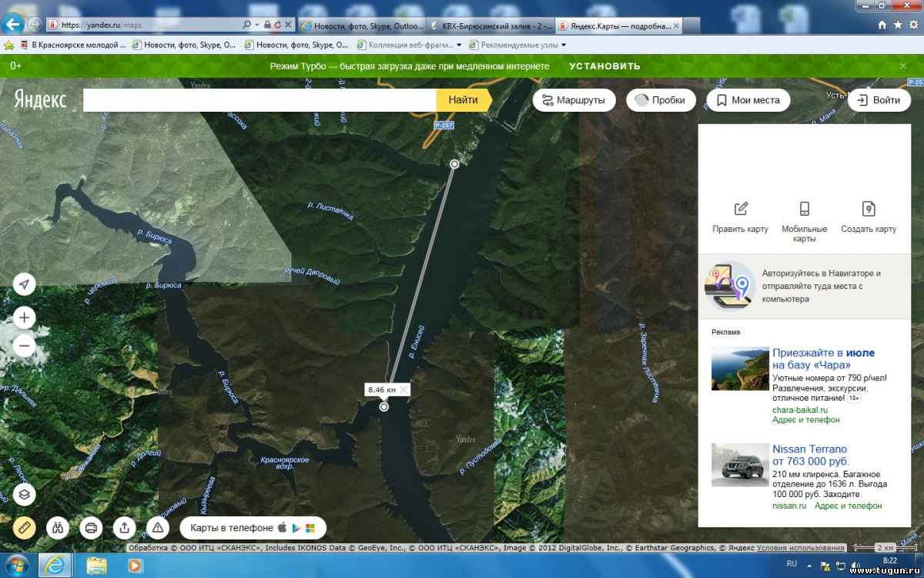Open nissan.ru ad link
Image resolution: width=924 pixels, height=578 pixels.
pyautogui.click(x=789, y=506)
